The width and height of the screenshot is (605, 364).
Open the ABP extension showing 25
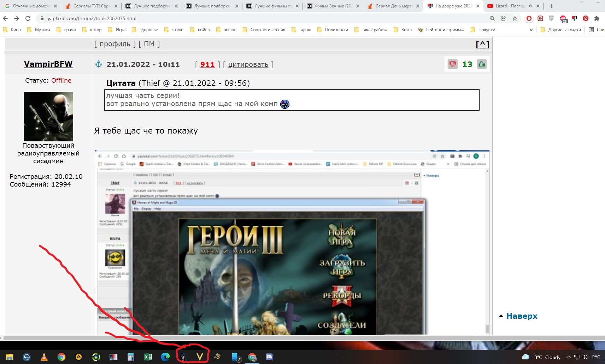(x=563, y=19)
